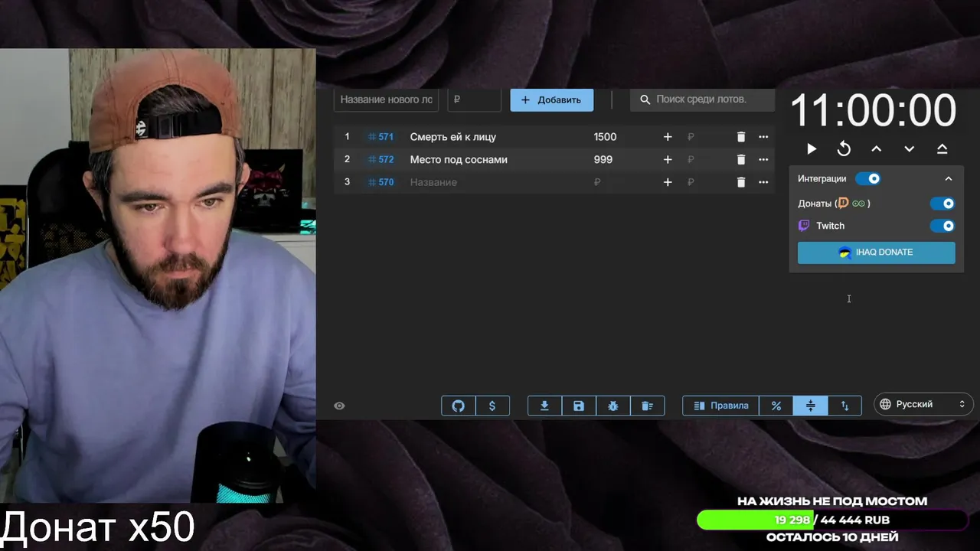The height and width of the screenshot is (551, 980).
Task: Delete the empty lot #570
Action: click(740, 182)
